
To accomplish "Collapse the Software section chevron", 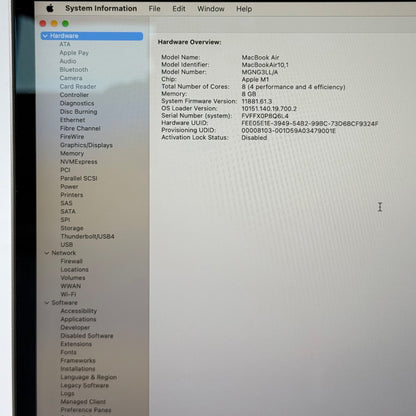I will tap(47, 303).
